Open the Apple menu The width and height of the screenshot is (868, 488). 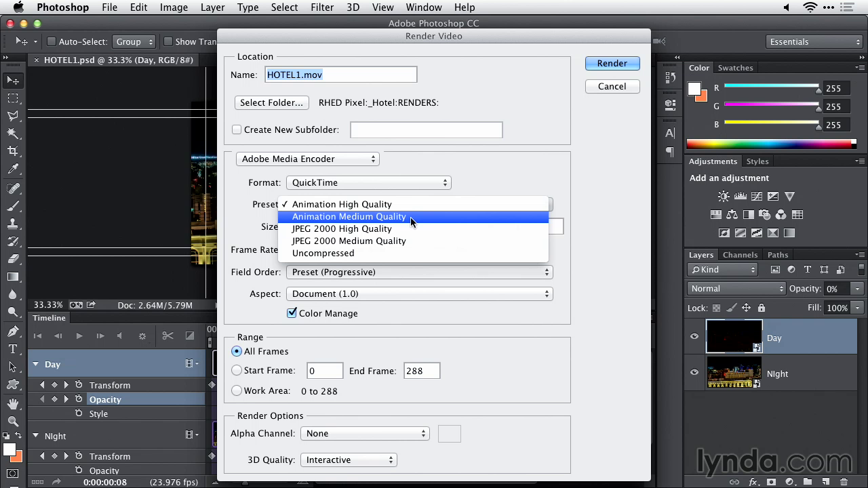tap(19, 7)
